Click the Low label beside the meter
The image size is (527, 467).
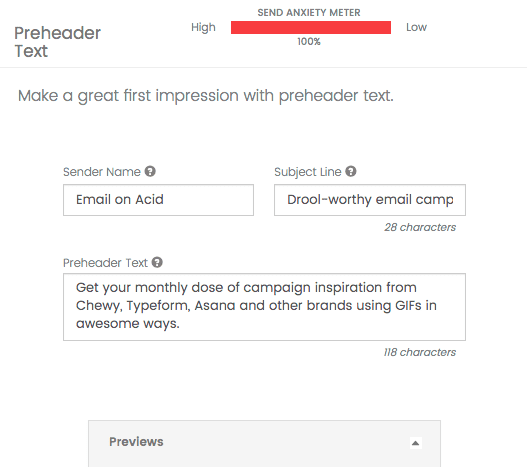pos(416,27)
